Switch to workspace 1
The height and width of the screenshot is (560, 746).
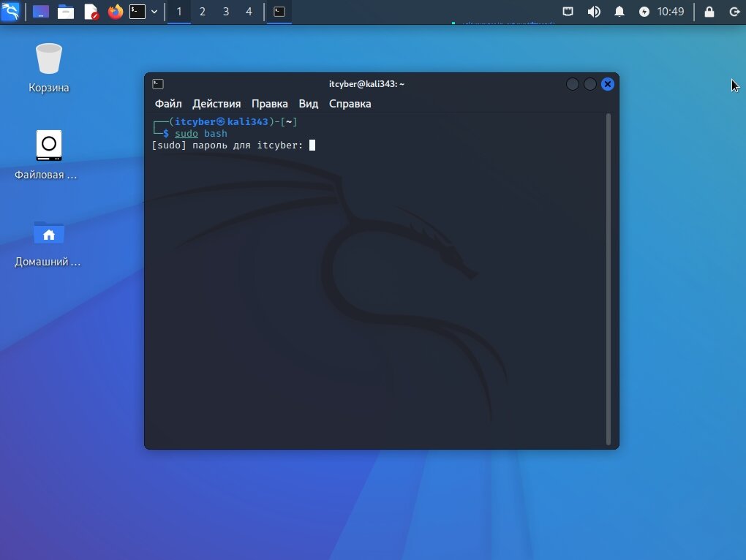(x=179, y=12)
